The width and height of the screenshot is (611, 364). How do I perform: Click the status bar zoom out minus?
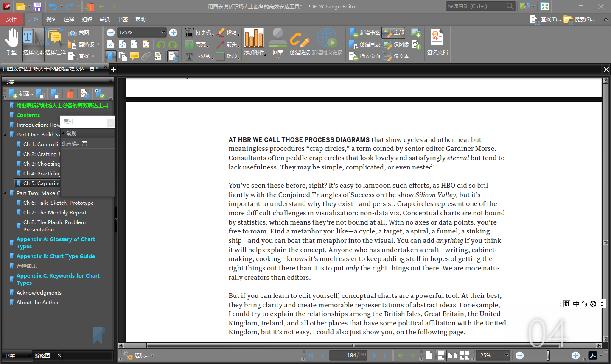coord(520,356)
